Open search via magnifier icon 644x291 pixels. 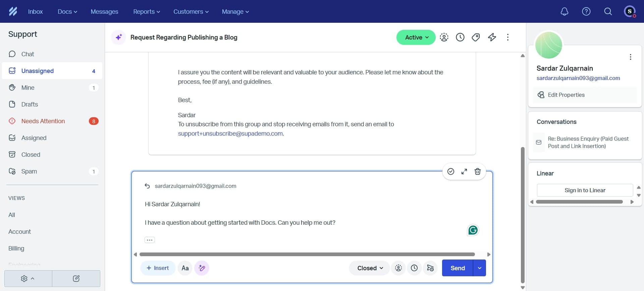(608, 11)
